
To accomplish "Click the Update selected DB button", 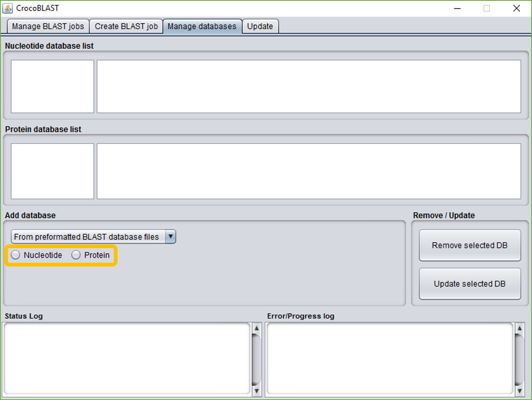I will click(470, 284).
